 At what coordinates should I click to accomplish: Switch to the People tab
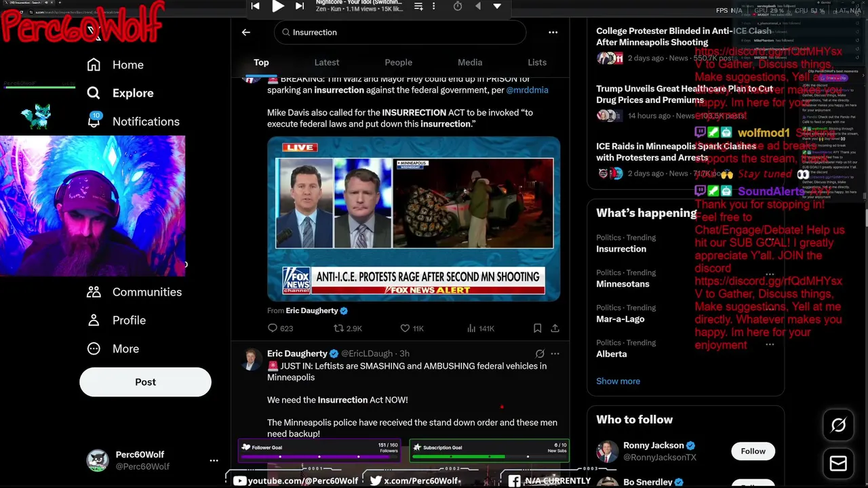[399, 62]
